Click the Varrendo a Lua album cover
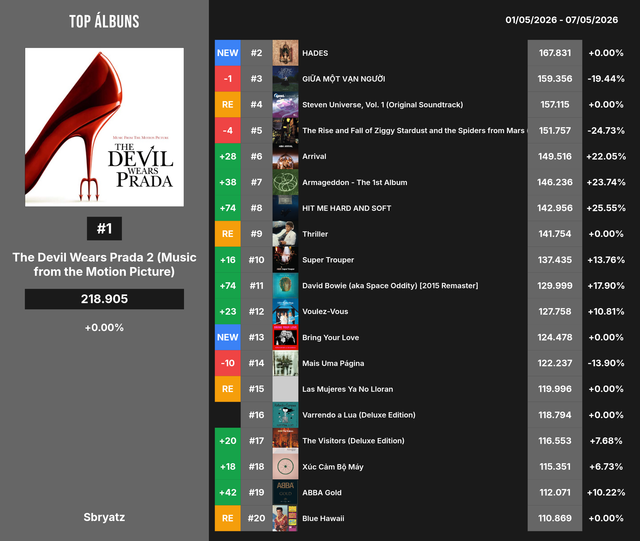Image resolution: width=640 pixels, height=541 pixels. click(x=285, y=415)
